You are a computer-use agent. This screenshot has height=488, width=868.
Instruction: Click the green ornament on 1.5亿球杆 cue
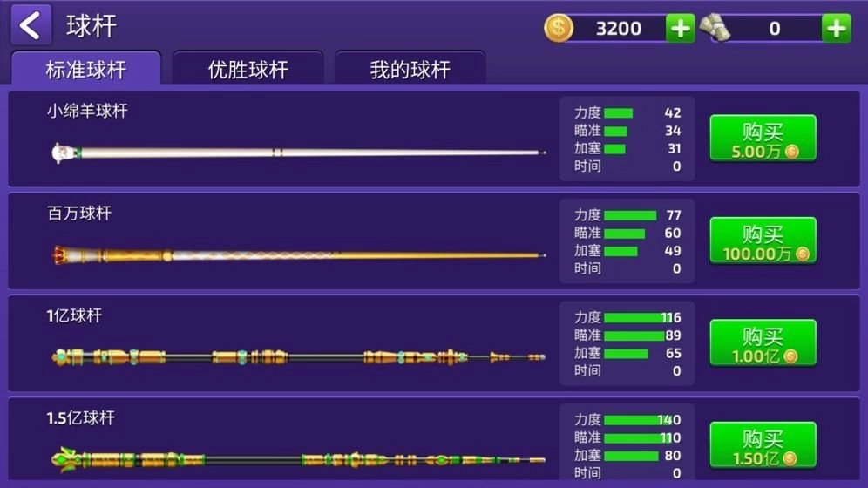coord(64,458)
